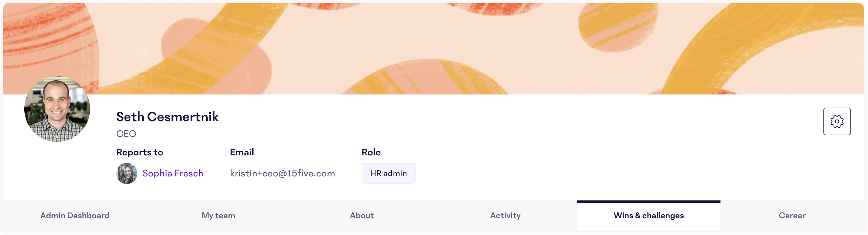
Task: Click Sophia Fresch's small avatar
Action: (x=127, y=173)
